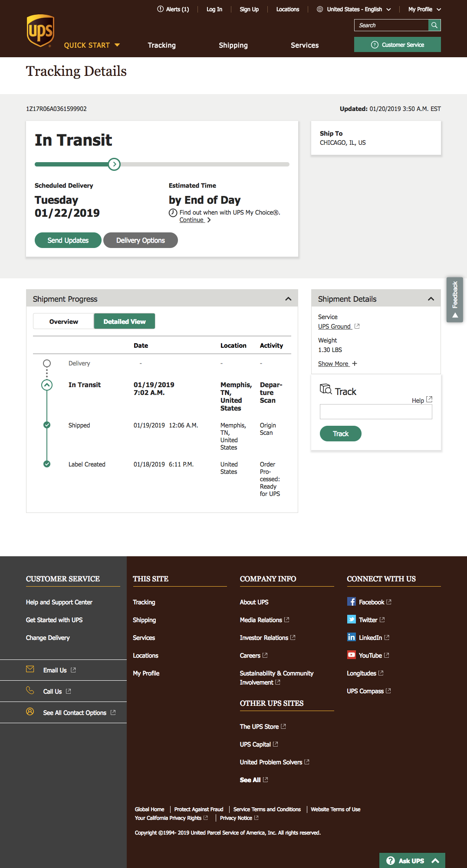Open the Services menu
Image resolution: width=467 pixels, height=868 pixels.
304,45
